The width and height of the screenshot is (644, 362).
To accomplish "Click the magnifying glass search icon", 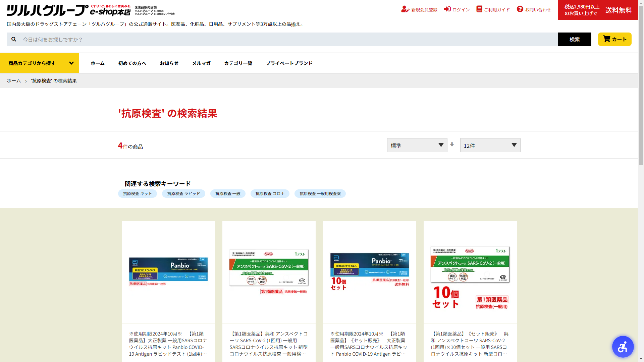I will 14,39.
